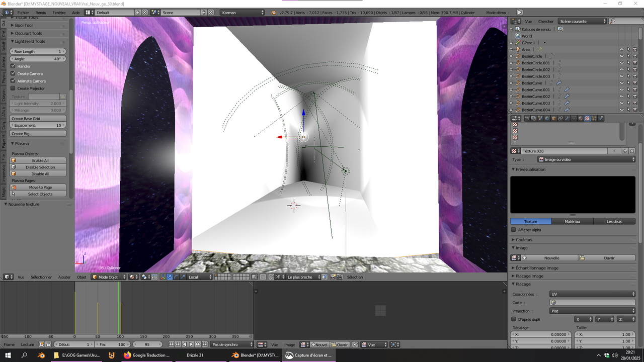Open the Modifiers wrench properties icon
This screenshot has width=644, height=362.
[x=567, y=118]
